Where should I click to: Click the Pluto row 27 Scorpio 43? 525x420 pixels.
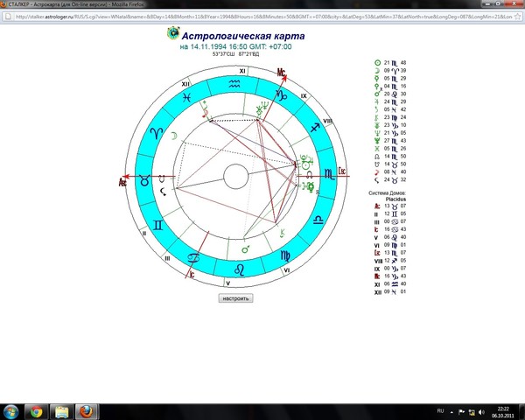point(390,141)
